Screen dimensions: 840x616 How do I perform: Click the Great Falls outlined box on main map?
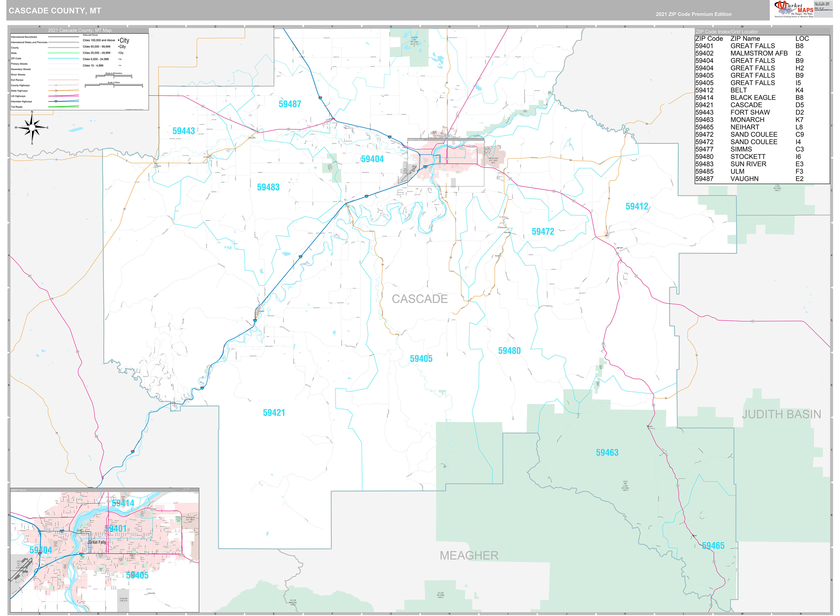[x=445, y=162]
